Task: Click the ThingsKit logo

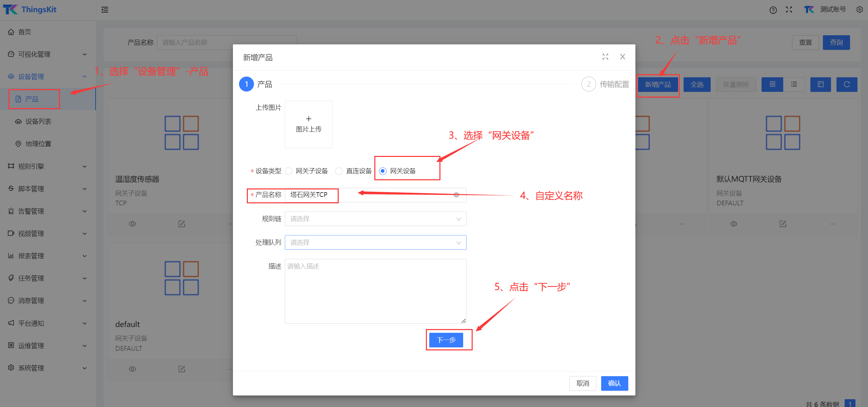Action: [30, 9]
